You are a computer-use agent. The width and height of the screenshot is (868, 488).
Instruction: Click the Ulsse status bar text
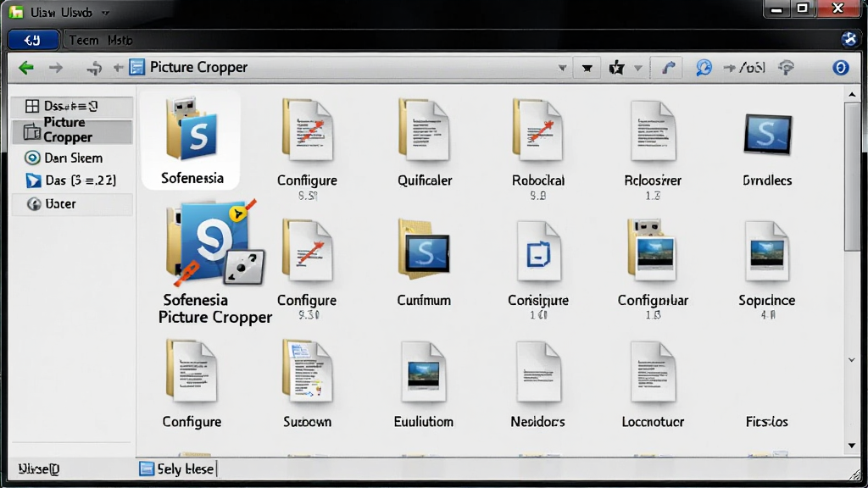click(39, 469)
